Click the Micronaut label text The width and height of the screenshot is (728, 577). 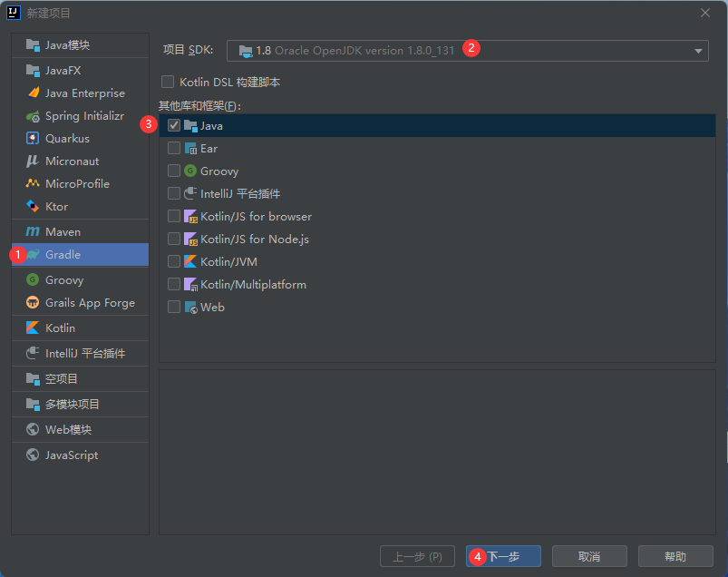(x=72, y=161)
